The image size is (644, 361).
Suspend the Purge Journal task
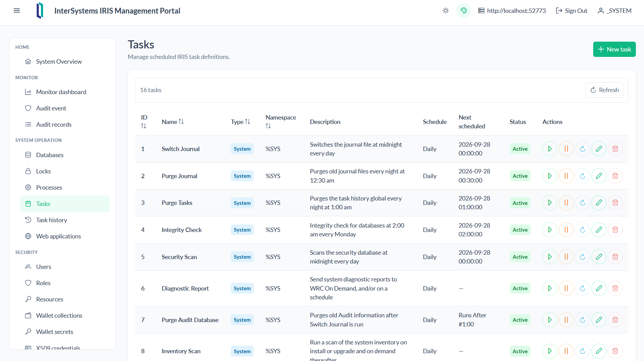[566, 176]
